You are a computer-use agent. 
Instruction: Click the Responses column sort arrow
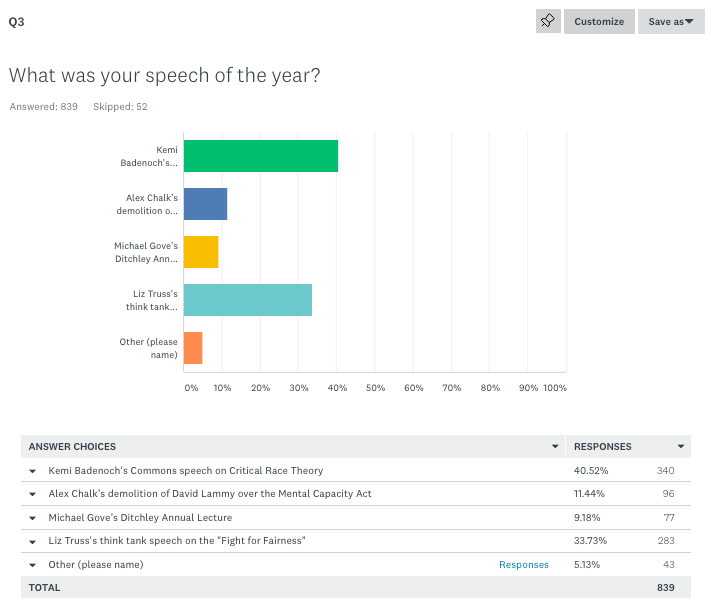pos(681,447)
